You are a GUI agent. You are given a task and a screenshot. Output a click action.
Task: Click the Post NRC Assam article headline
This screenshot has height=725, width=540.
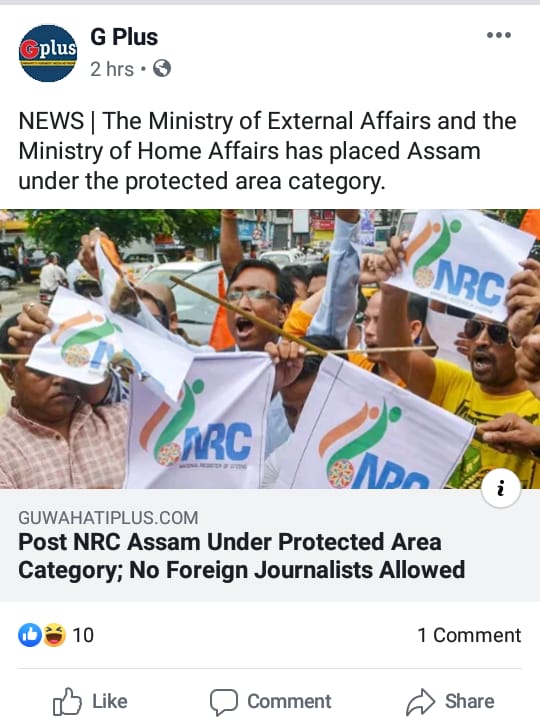pos(241,556)
